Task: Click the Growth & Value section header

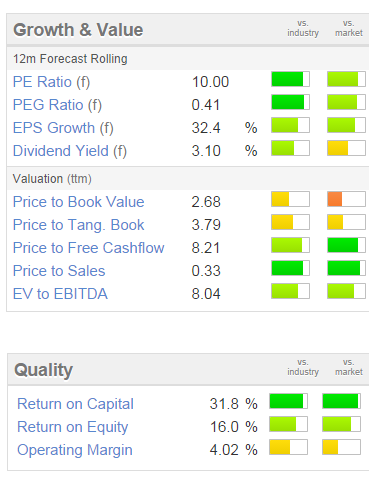Action: tap(78, 30)
